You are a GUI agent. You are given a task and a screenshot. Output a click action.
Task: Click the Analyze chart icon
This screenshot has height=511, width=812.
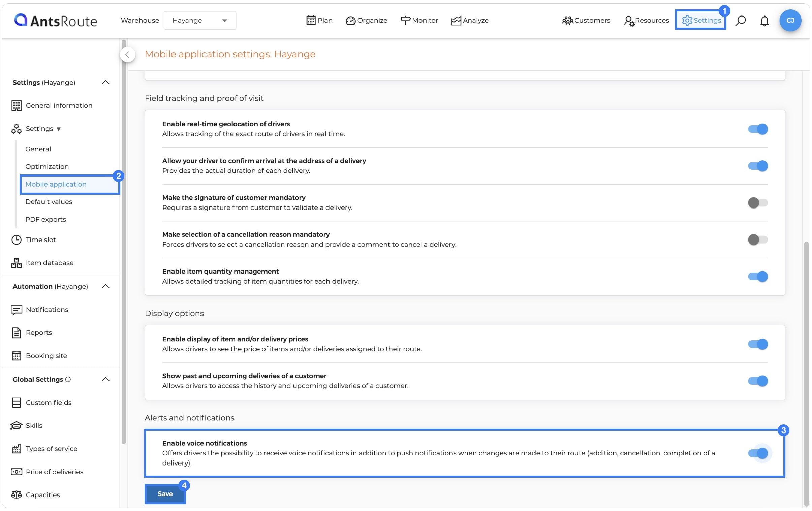(x=456, y=21)
